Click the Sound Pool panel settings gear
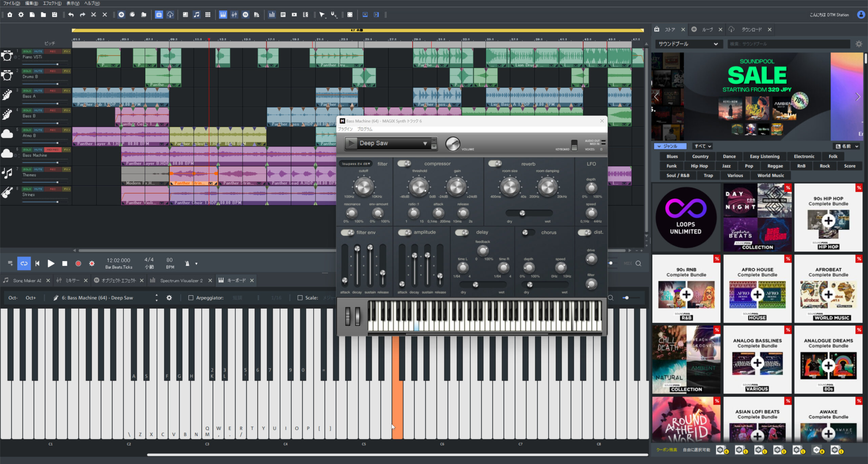 click(859, 44)
